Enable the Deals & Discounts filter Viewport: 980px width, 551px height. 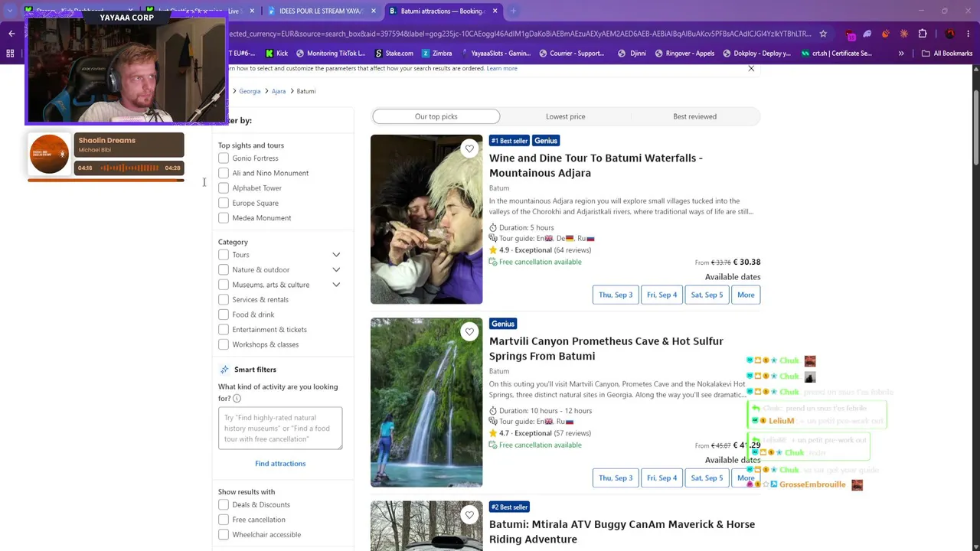pos(224,505)
